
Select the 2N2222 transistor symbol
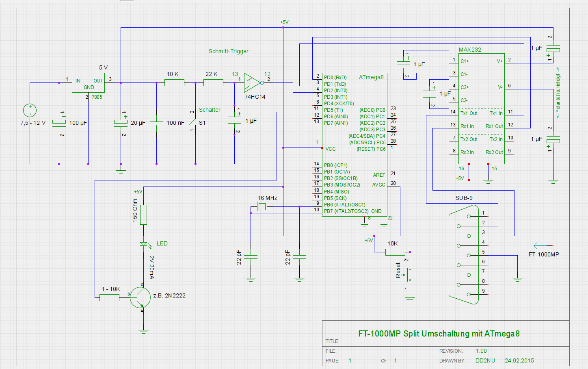(x=140, y=297)
